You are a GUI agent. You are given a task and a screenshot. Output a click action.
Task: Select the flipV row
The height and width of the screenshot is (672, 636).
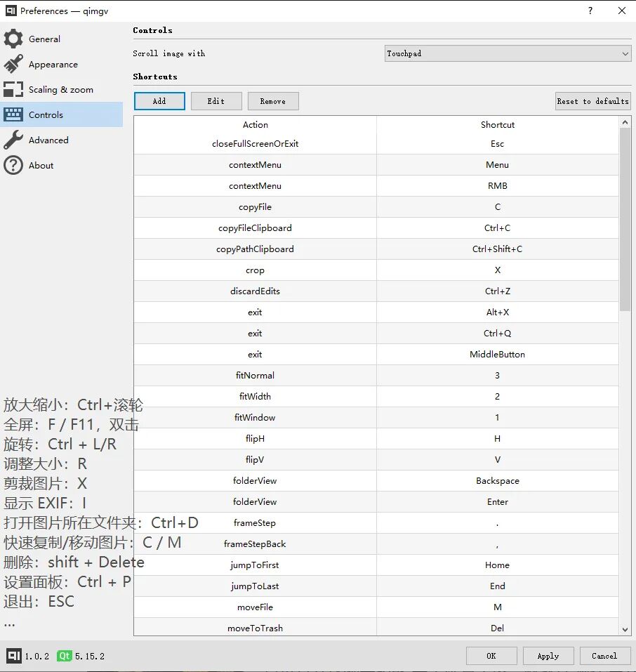click(x=376, y=459)
